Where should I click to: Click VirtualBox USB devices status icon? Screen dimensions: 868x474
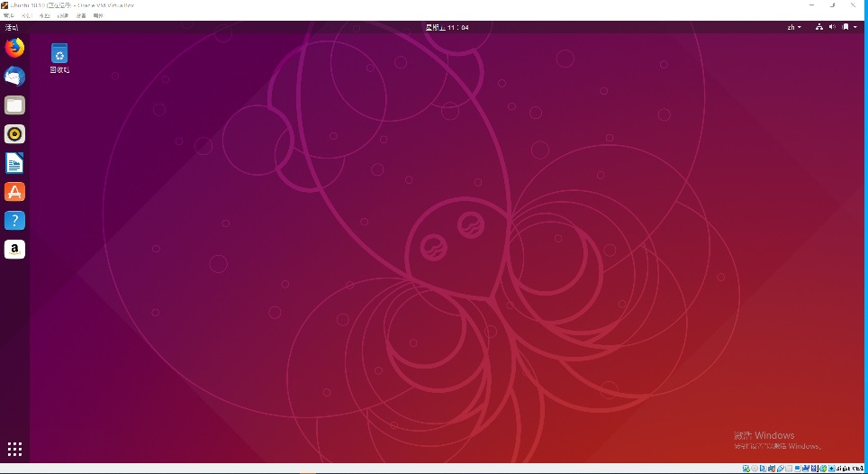pos(781,469)
